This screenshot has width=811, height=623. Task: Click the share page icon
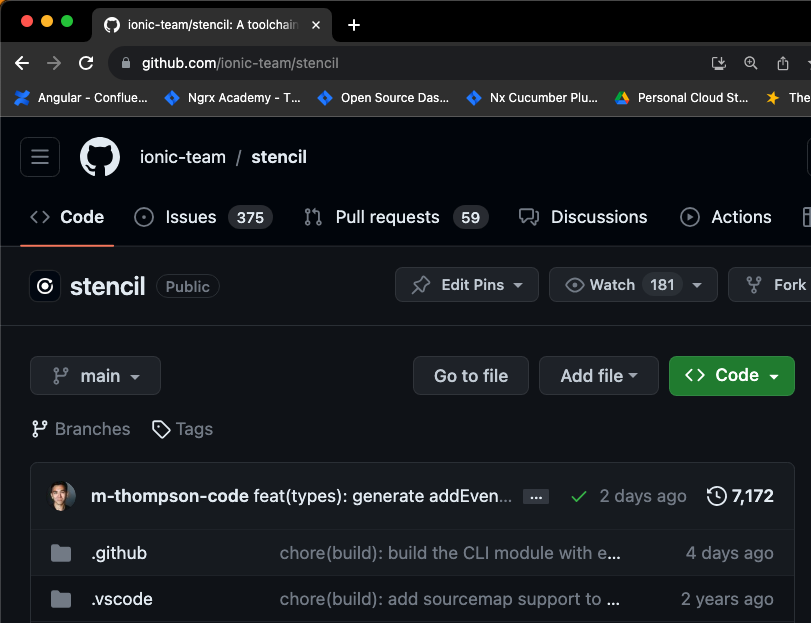click(x=783, y=63)
